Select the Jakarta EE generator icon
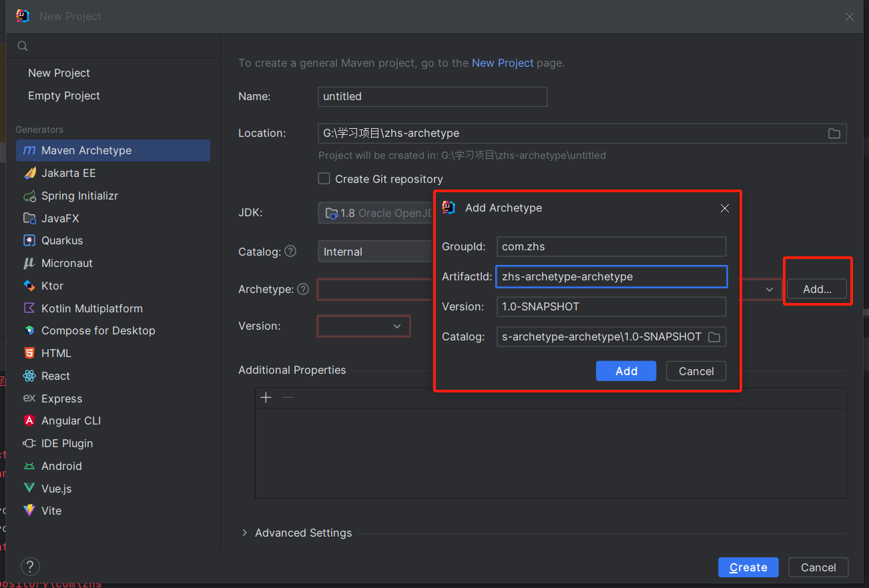Image resolution: width=869 pixels, height=588 pixels. 29,174
